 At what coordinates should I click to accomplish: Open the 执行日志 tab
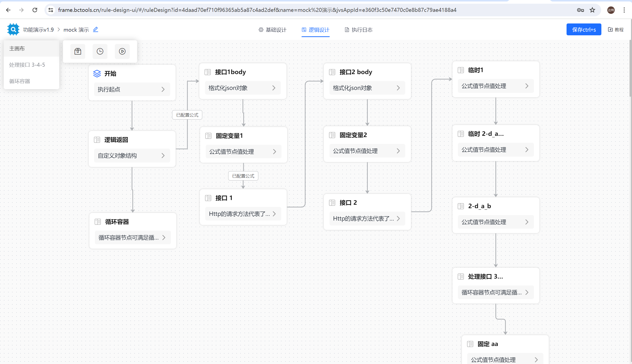point(359,30)
